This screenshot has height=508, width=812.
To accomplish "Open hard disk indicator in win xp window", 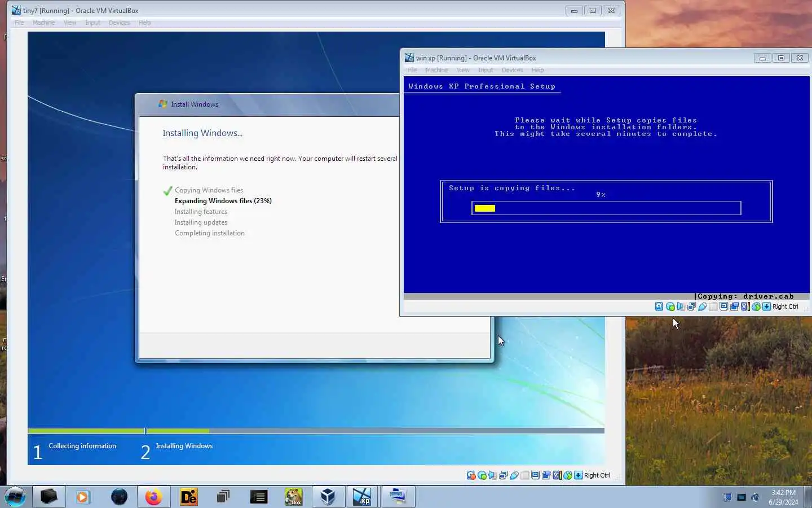I will pyautogui.click(x=659, y=306).
